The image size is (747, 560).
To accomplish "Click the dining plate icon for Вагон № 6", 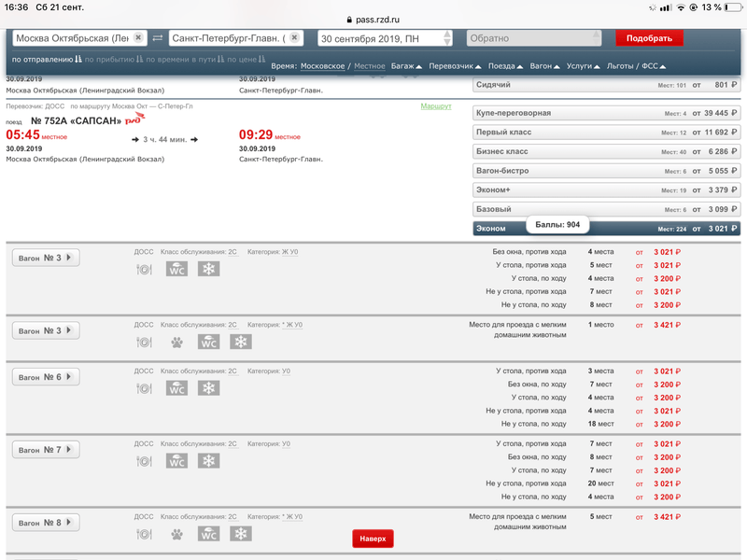I will (145, 388).
